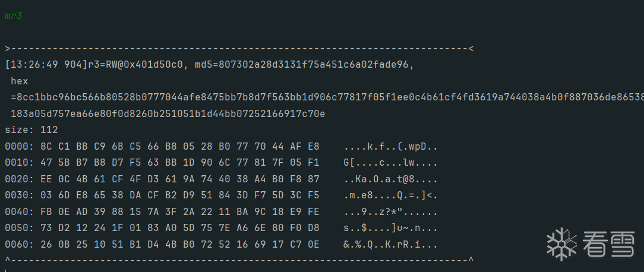Click the 0060: offset row label

pyautogui.click(x=17, y=244)
